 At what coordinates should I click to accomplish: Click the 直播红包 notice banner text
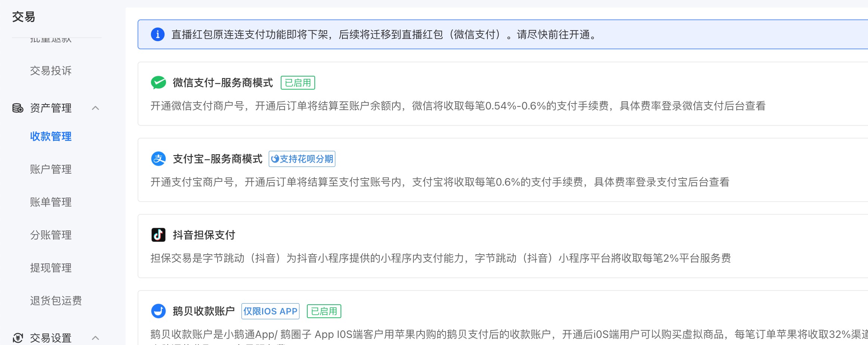point(385,34)
